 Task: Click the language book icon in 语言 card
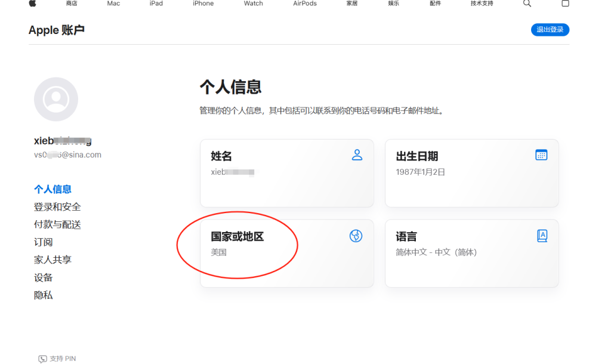tap(542, 236)
